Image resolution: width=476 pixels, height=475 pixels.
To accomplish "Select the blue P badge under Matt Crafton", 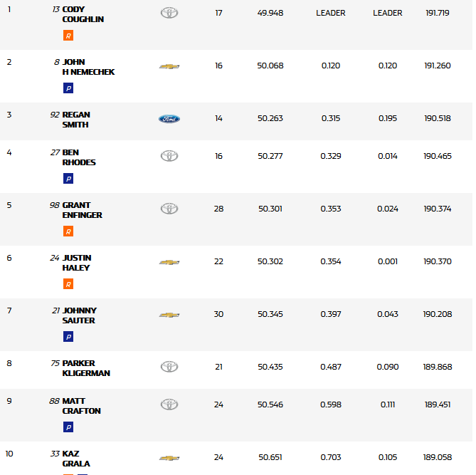I will (68, 427).
